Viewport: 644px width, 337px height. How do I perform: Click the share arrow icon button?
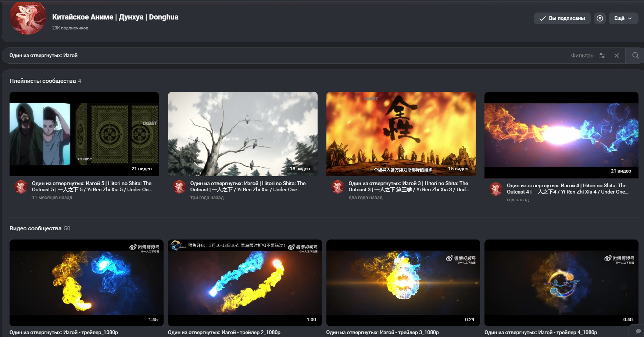pos(600,18)
